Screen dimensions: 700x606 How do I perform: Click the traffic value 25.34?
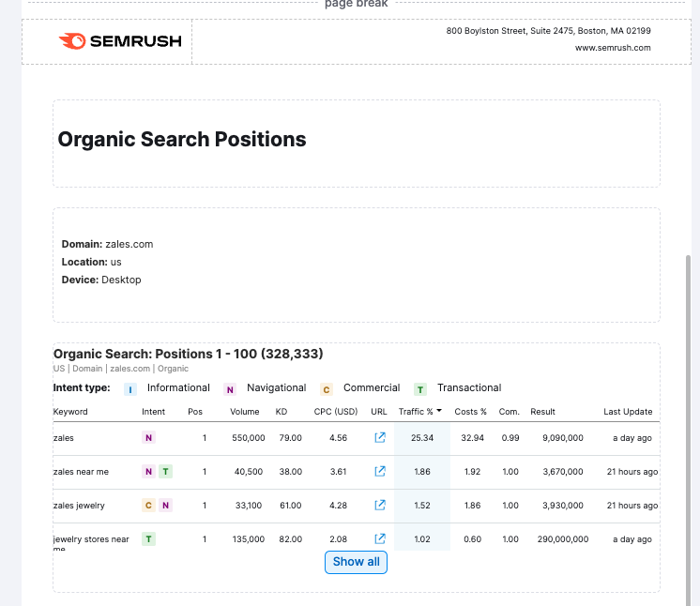point(422,438)
